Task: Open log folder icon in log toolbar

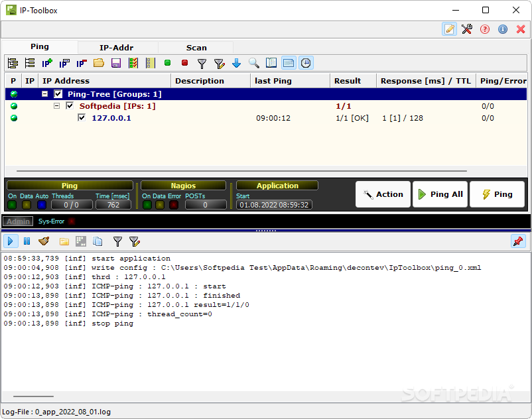Action: [x=64, y=242]
